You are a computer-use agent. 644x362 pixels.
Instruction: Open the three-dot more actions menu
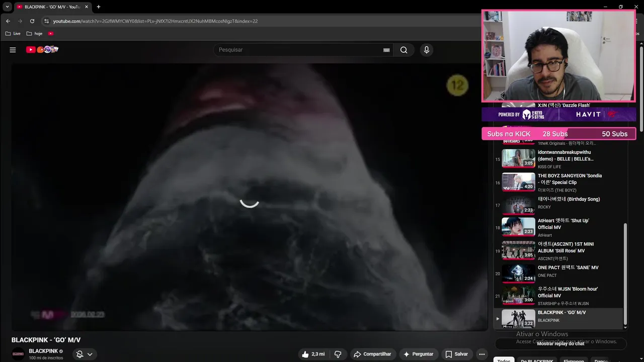click(x=481, y=354)
